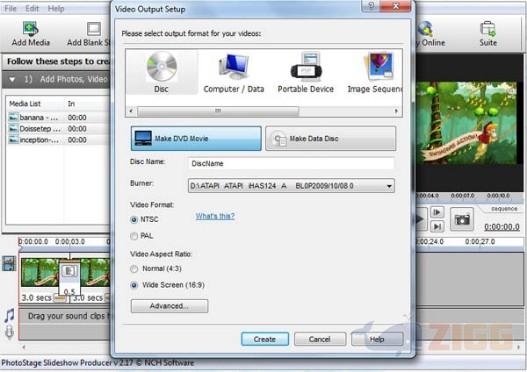This screenshot has height=372, width=527.
Task: Click the first clip thumbnail in the timeline
Action: 40,272
